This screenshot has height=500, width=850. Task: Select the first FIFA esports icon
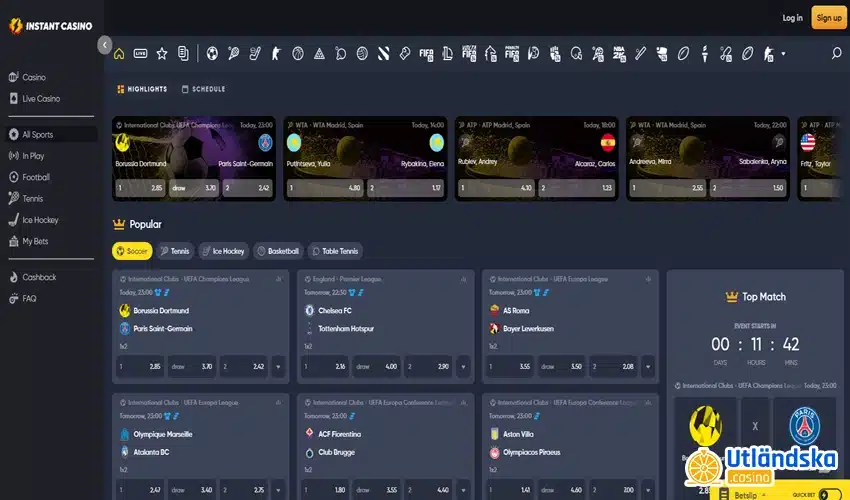pos(426,54)
